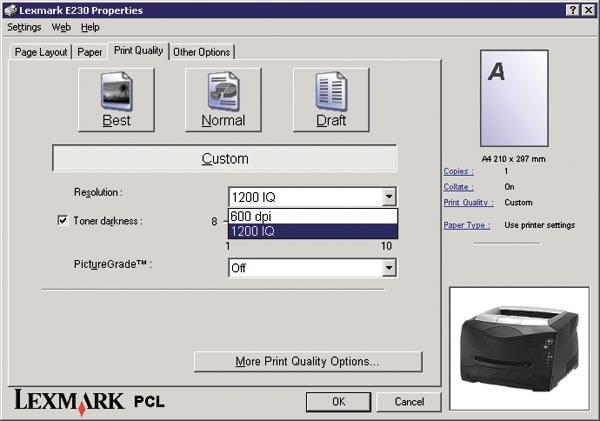Viewport: 600px width, 421px height.
Task: Click the toner scale maximum label 10
Action: [x=386, y=246]
